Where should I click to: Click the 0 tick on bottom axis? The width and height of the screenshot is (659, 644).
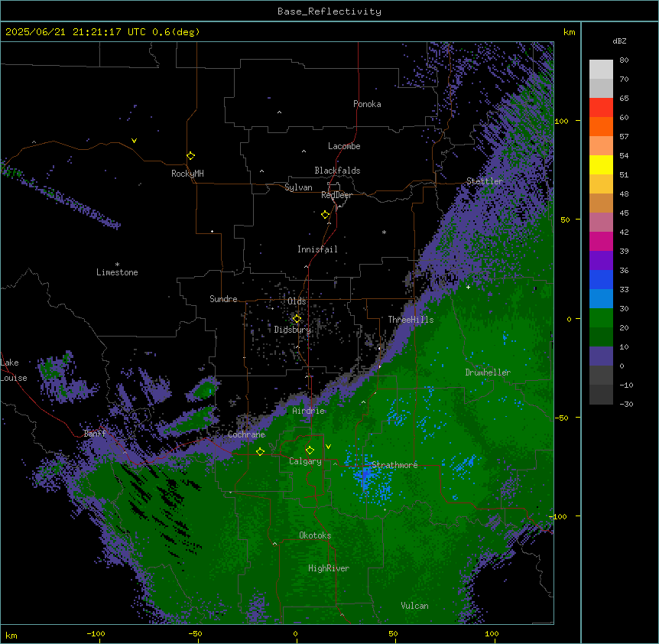[295, 633]
